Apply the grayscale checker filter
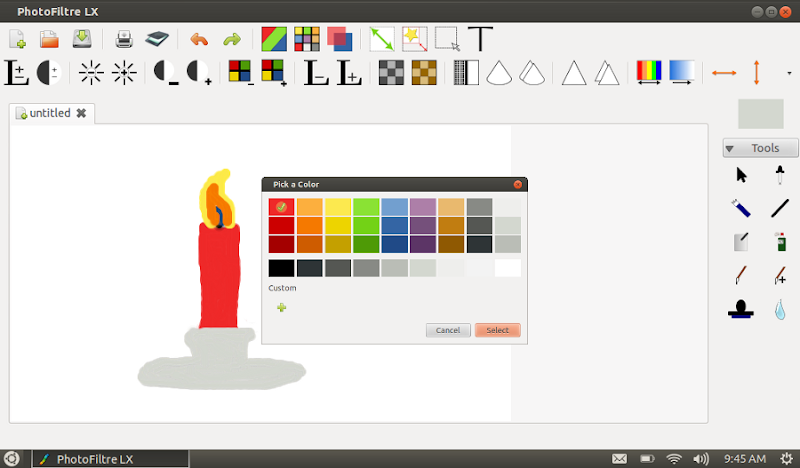 pyautogui.click(x=391, y=72)
